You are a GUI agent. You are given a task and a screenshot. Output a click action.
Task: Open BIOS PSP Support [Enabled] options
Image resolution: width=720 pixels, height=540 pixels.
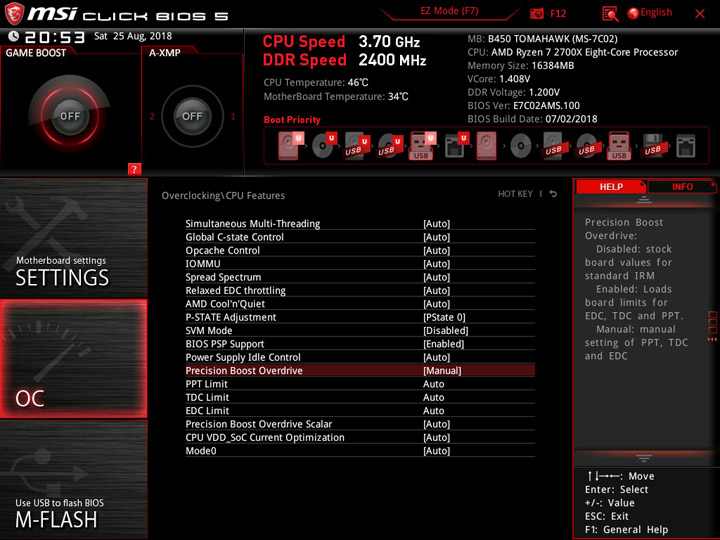point(443,344)
